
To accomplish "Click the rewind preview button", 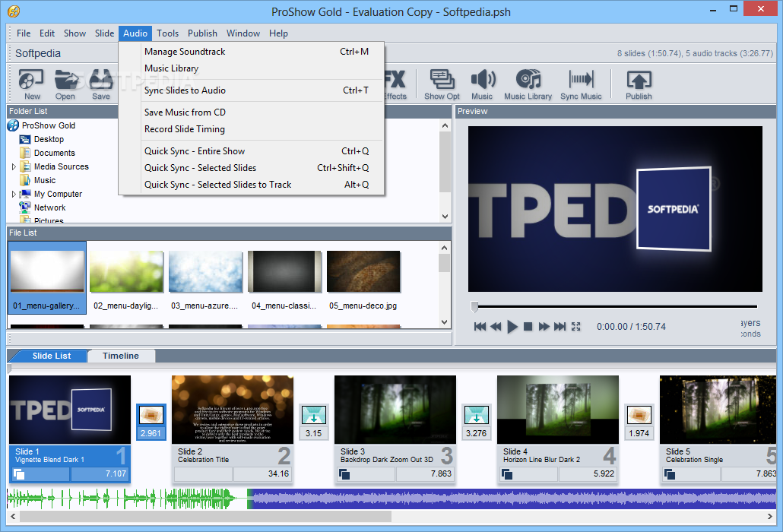I will pos(496,326).
